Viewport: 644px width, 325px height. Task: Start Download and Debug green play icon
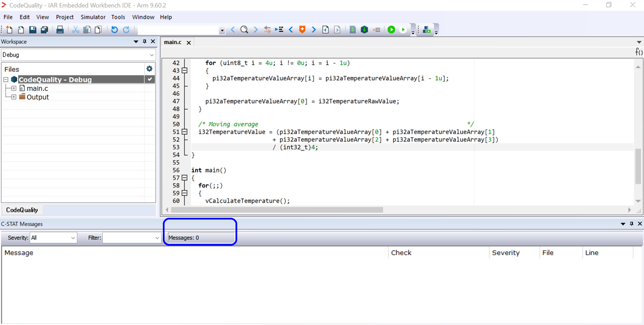coord(391,30)
